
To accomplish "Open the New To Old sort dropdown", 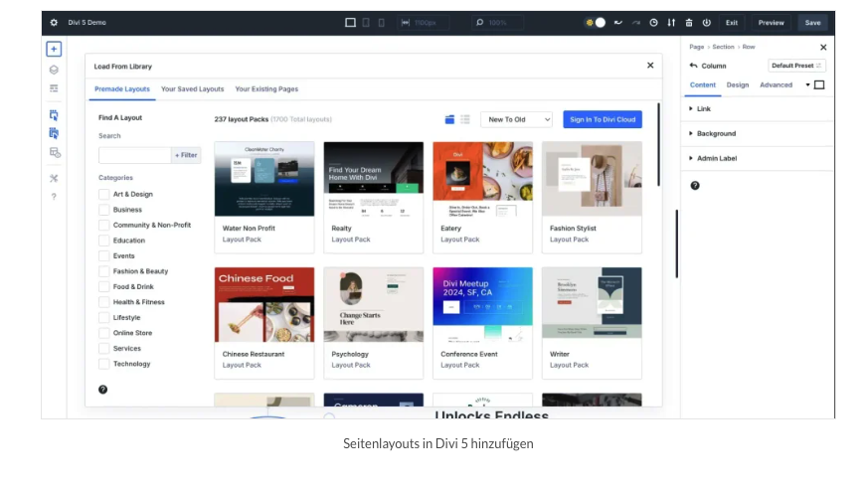I will [x=516, y=119].
